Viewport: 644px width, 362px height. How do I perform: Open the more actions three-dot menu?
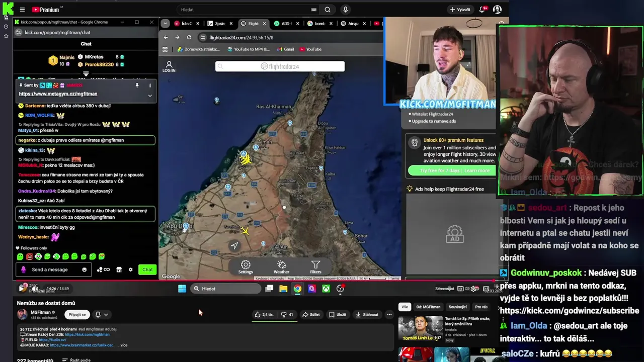389,315
